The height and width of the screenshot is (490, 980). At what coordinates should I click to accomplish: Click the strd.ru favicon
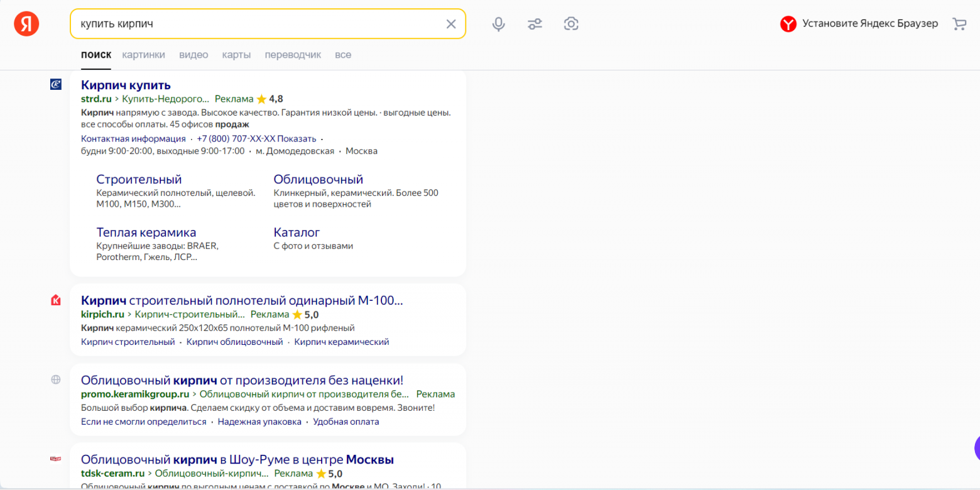(56, 84)
